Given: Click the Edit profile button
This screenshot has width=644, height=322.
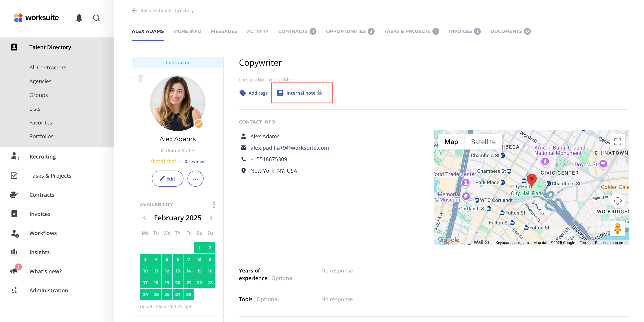Looking at the screenshot, I should (x=167, y=179).
